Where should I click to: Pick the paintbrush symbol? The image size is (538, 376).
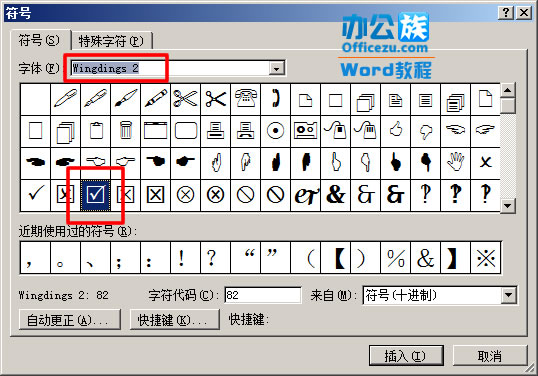pos(126,99)
